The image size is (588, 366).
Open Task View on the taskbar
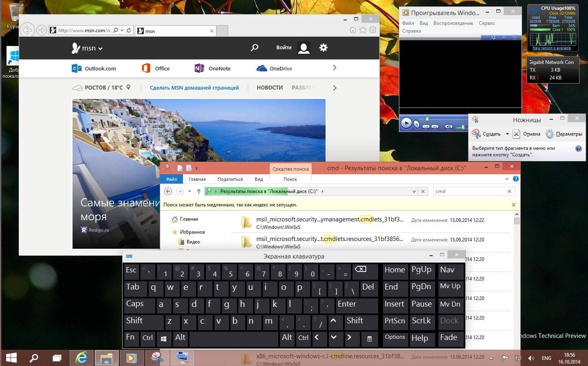57,358
